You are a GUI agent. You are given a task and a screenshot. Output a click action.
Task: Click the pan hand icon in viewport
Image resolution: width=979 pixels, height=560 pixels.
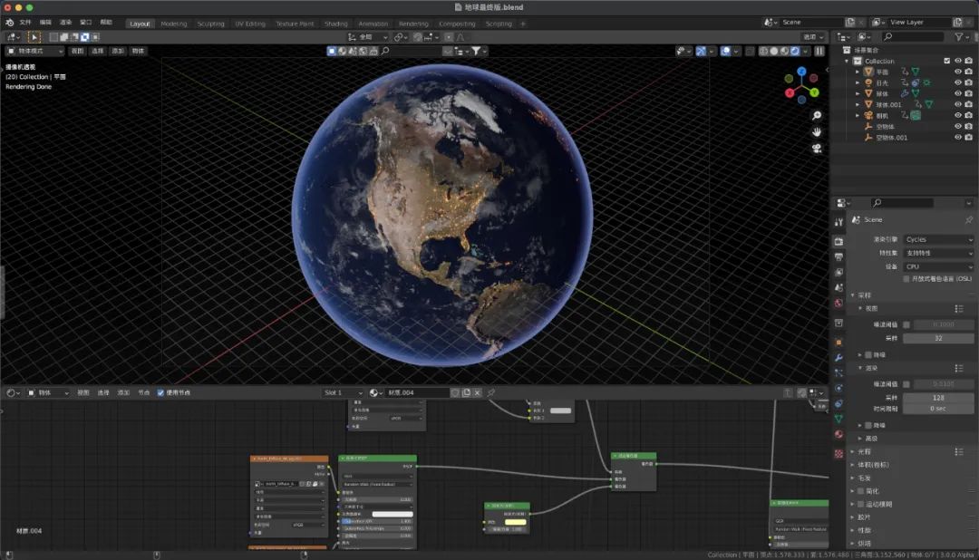816,132
